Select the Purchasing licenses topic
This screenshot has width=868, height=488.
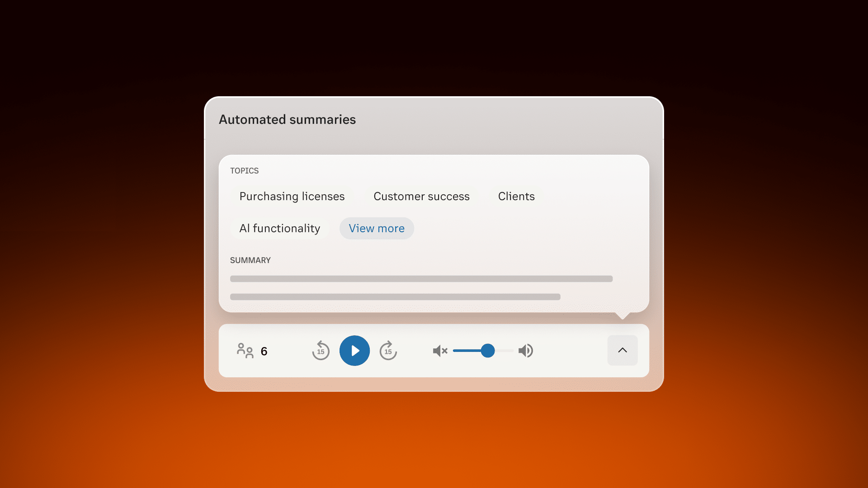[292, 196]
